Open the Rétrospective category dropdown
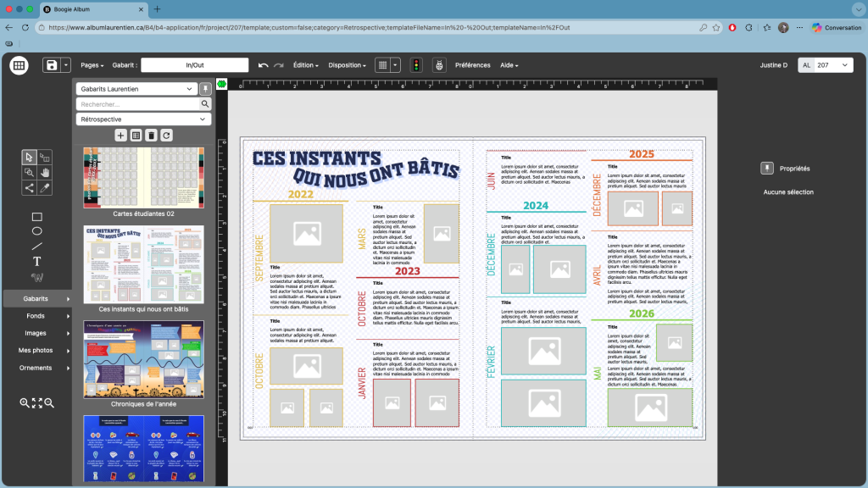 [143, 119]
